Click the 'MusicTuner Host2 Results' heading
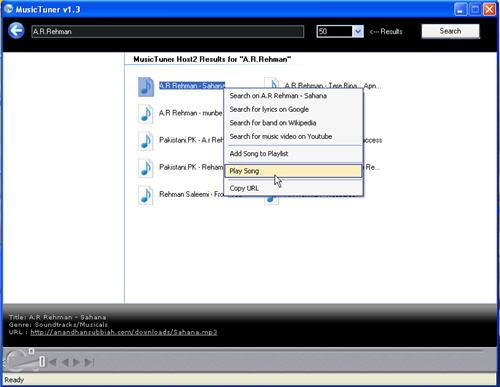 [x=212, y=59]
